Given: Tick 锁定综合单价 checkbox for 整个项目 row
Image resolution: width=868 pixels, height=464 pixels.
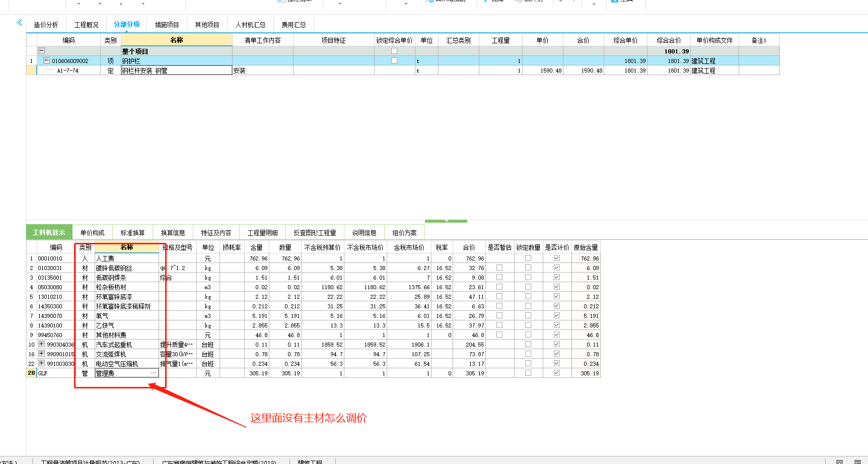Looking at the screenshot, I should point(394,51).
